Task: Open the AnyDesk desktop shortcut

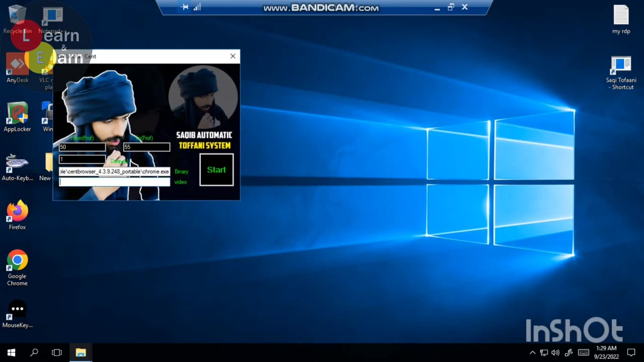Action: coord(17,68)
